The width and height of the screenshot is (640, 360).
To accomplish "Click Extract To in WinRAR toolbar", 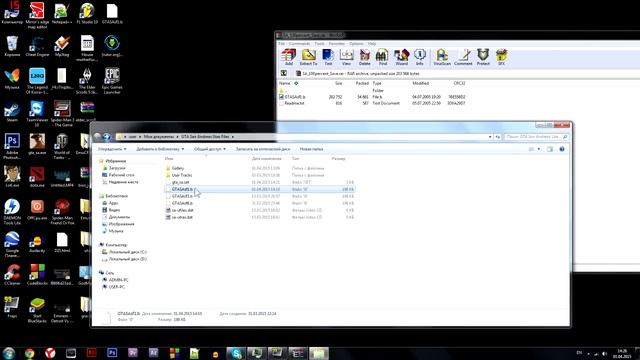I will pos(309,57).
